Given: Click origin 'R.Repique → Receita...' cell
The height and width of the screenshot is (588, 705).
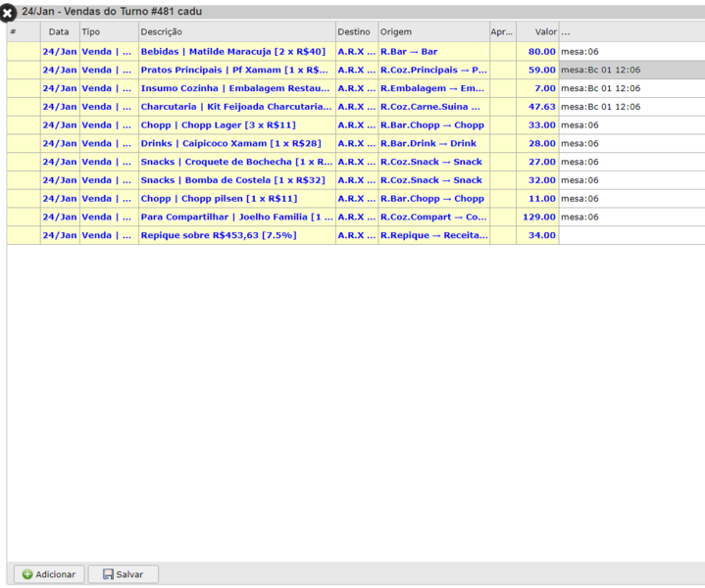Looking at the screenshot, I should click(x=433, y=235).
